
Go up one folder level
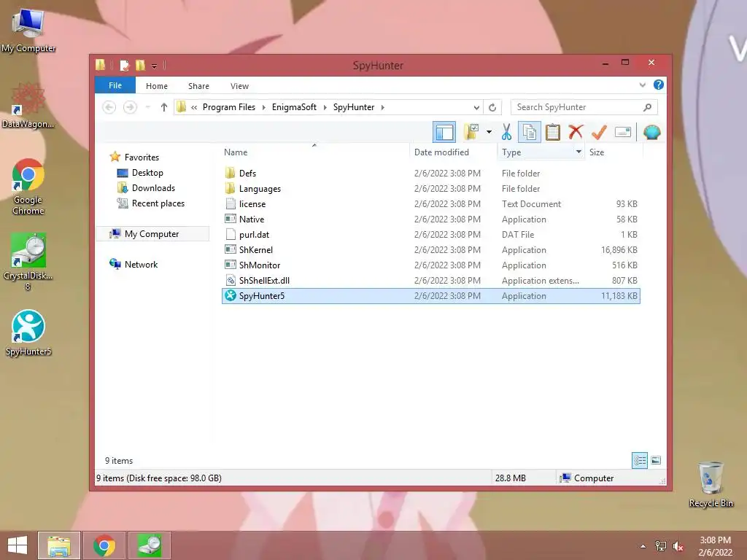164,107
